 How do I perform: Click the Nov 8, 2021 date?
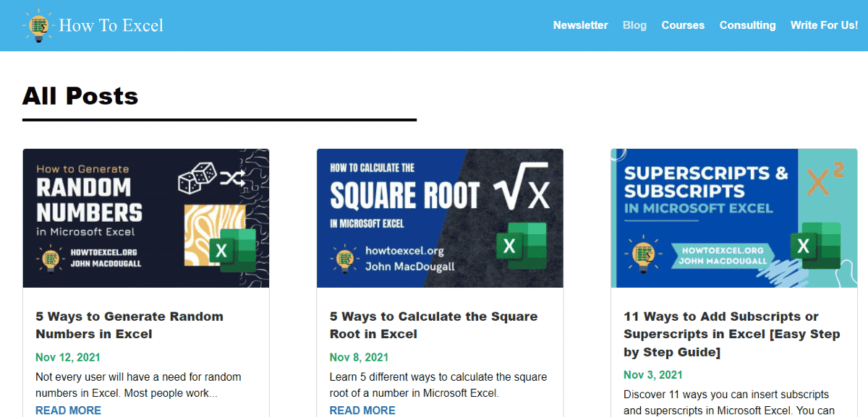359,357
